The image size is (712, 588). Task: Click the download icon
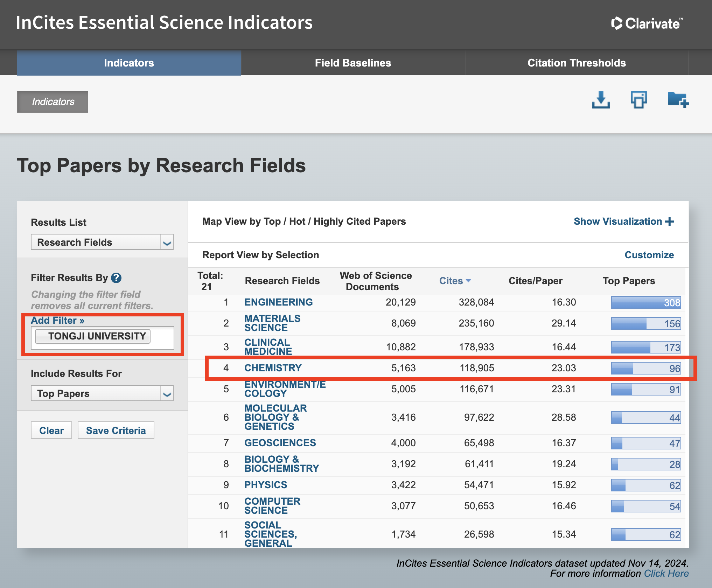tap(601, 100)
